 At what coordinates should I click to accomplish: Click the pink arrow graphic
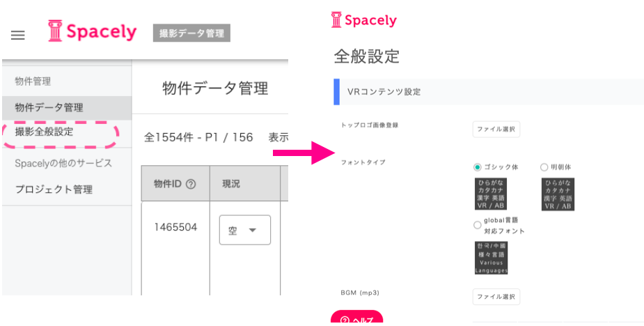pos(304,153)
